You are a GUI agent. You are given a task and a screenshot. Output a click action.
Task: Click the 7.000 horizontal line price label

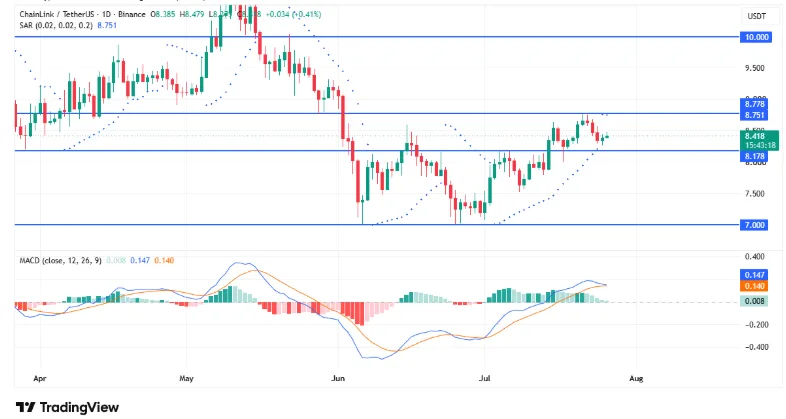point(755,225)
